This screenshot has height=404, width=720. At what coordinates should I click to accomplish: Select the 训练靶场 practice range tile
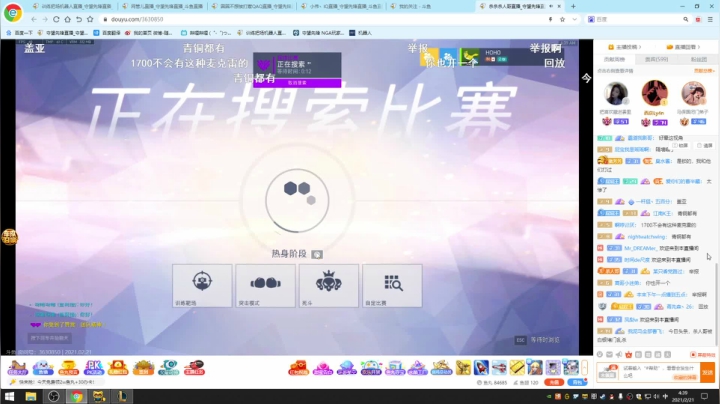point(202,286)
